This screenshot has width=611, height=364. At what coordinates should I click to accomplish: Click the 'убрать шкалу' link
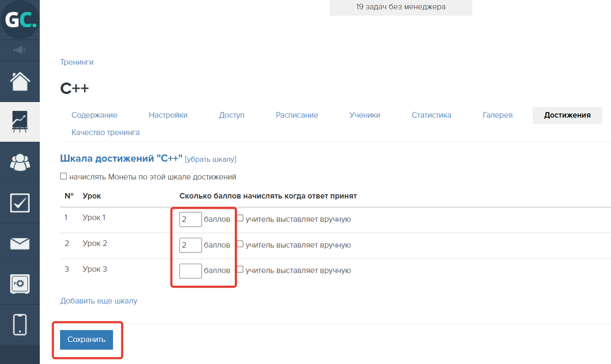click(x=210, y=159)
